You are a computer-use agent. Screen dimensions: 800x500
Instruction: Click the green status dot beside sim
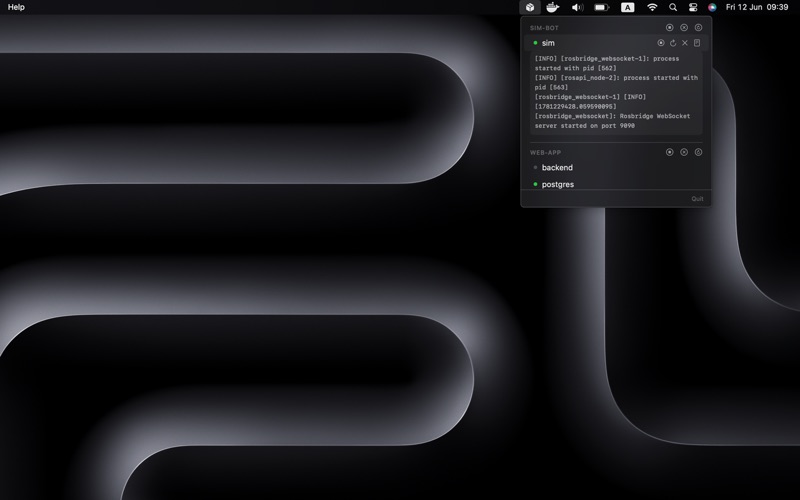(535, 43)
